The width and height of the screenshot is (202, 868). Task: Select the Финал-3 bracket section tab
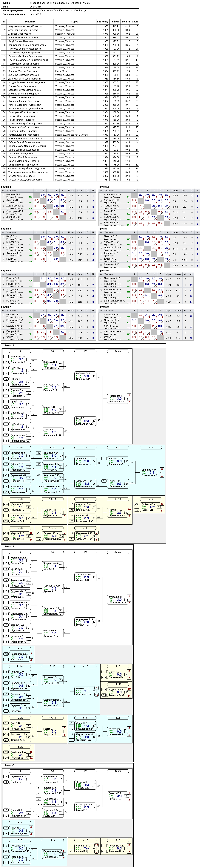click(x=9, y=765)
